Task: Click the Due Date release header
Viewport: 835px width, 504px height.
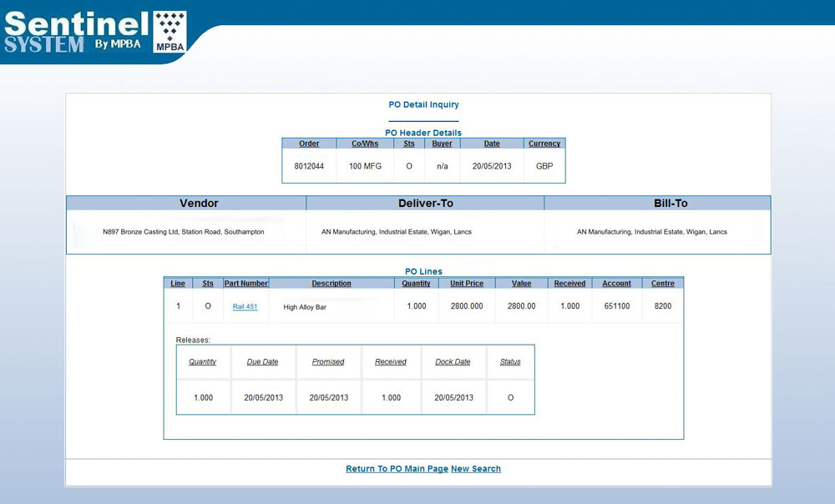Action: [x=263, y=362]
